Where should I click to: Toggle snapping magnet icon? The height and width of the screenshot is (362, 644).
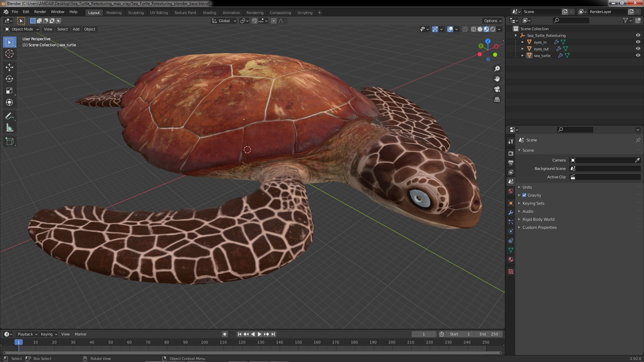point(255,21)
